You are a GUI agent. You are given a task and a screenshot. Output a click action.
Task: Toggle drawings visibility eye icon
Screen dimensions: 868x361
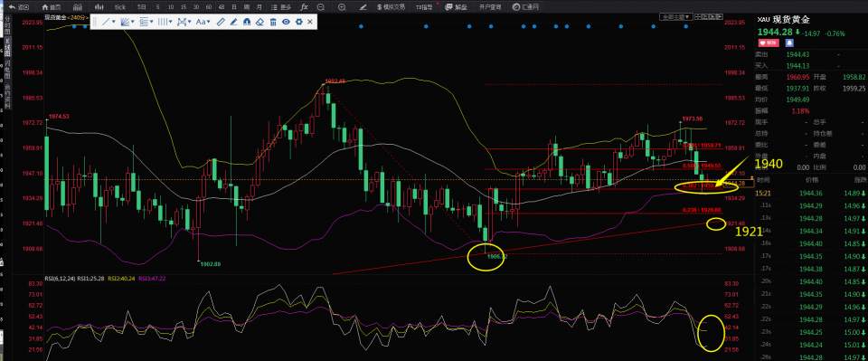click(286, 22)
